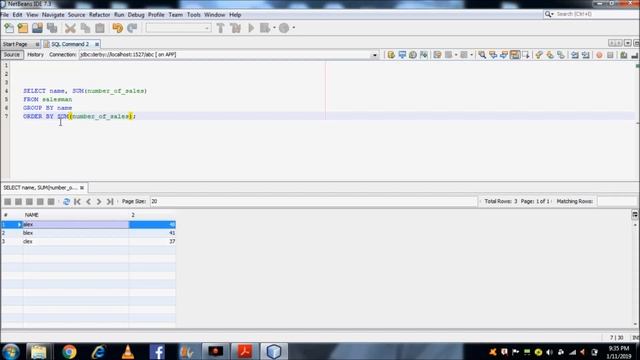Click the Shift Line Right icon

click(x=586, y=55)
